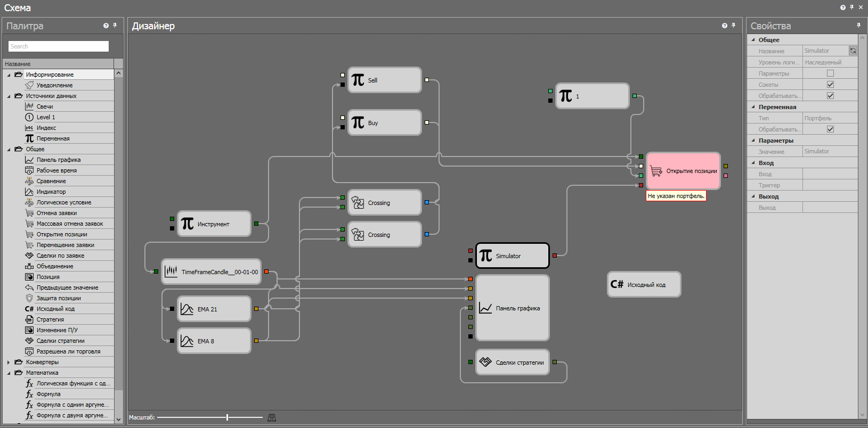This screenshot has height=428, width=868.
Task: Select Стратегия item in the palette list
Action: [x=50, y=319]
